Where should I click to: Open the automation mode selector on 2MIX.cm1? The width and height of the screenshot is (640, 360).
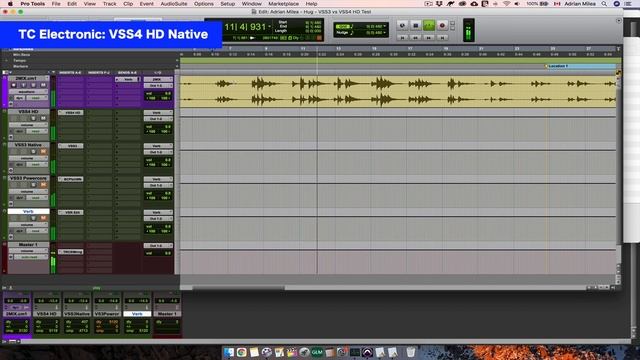[x=36, y=98]
